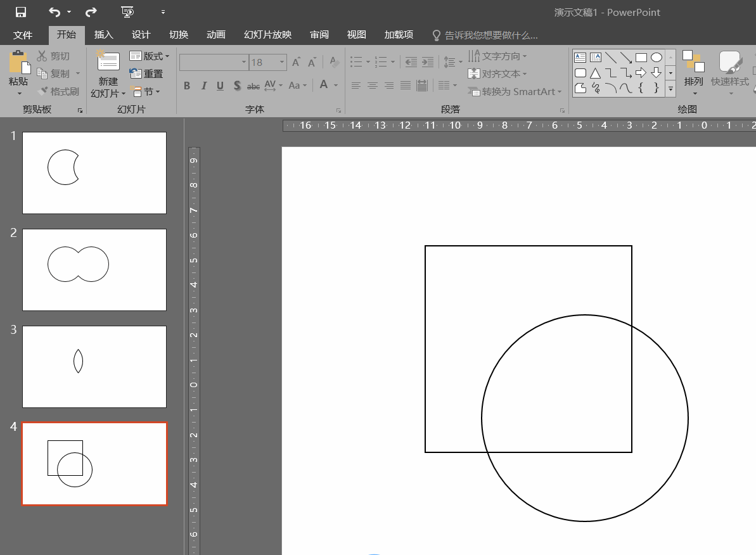Toggle text shadow formatting
This screenshot has height=555, width=756.
237,86
